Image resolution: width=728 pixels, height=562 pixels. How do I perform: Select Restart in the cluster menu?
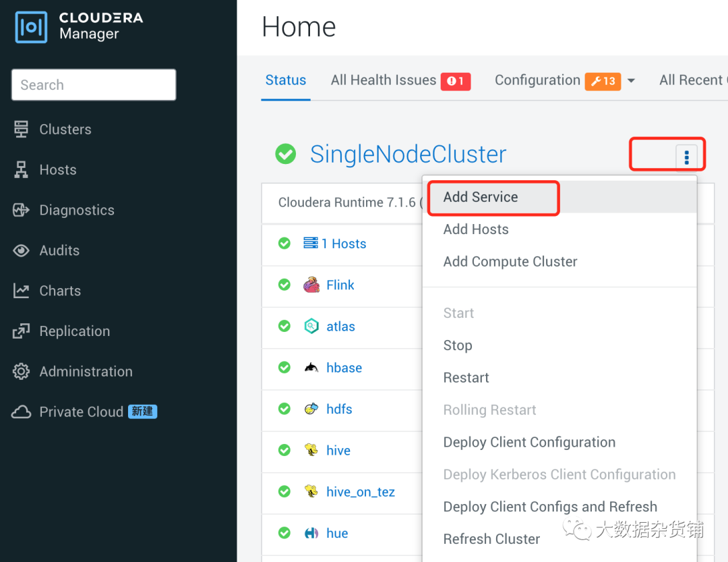tap(466, 378)
